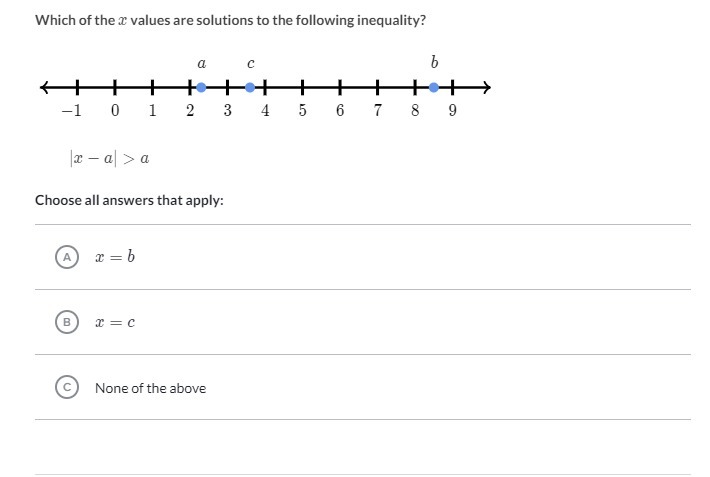Click the blue point labeled c

coord(250,87)
